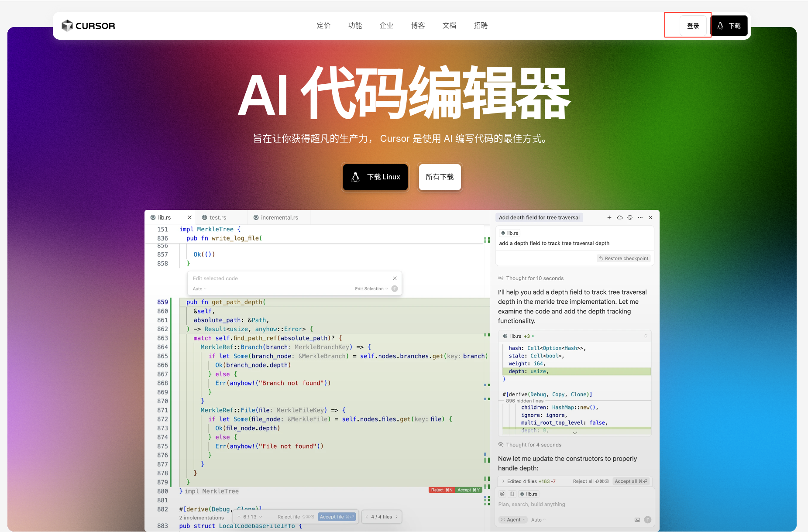
Task: Open the 招聘 nav link
Action: (481, 26)
